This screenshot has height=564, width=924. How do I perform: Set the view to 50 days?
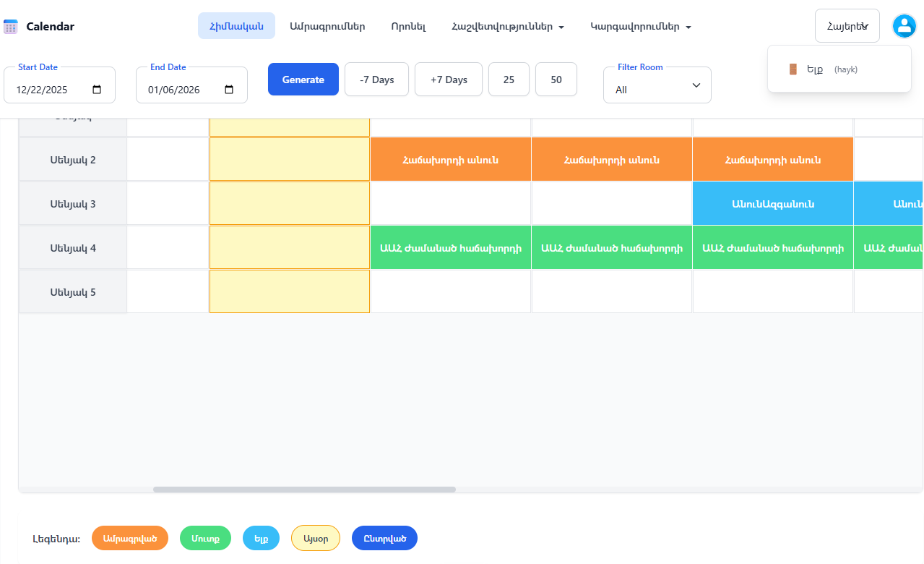click(556, 80)
